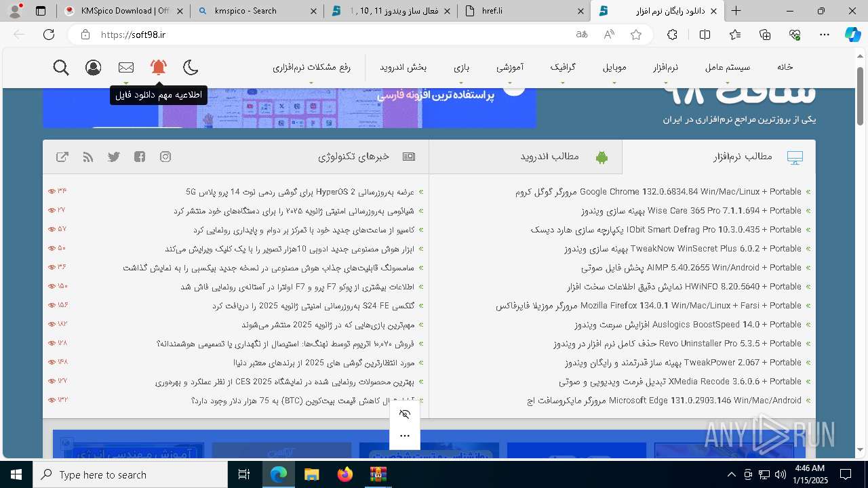
Task: Click the Android robot icon
Action: pyautogui.click(x=601, y=157)
